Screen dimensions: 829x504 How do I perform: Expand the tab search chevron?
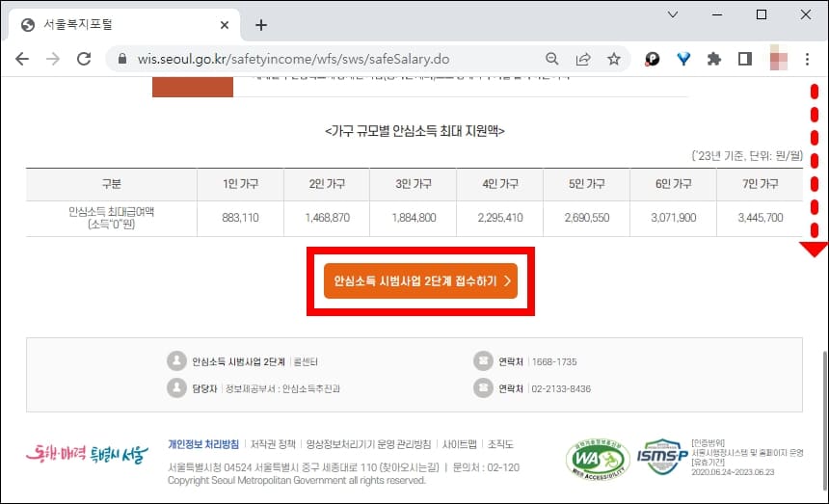tap(673, 14)
